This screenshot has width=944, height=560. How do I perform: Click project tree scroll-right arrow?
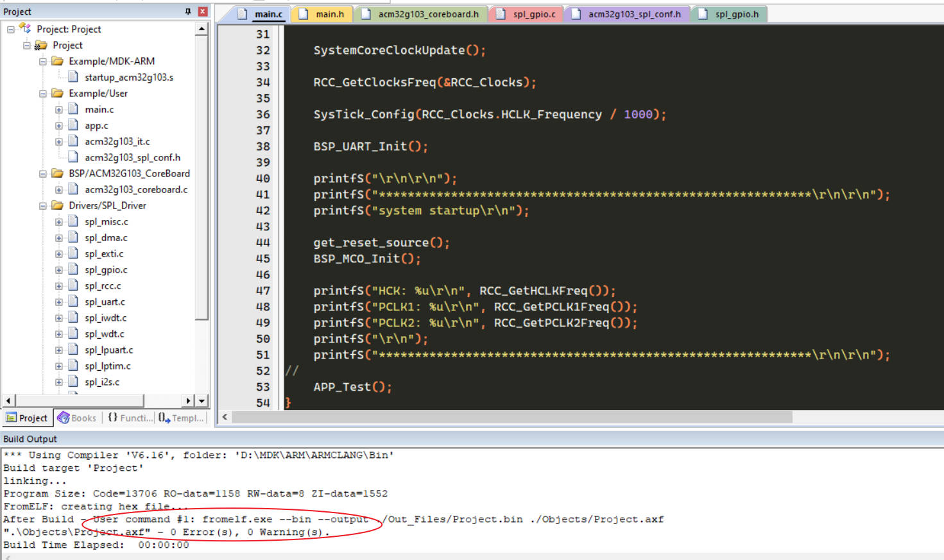188,401
